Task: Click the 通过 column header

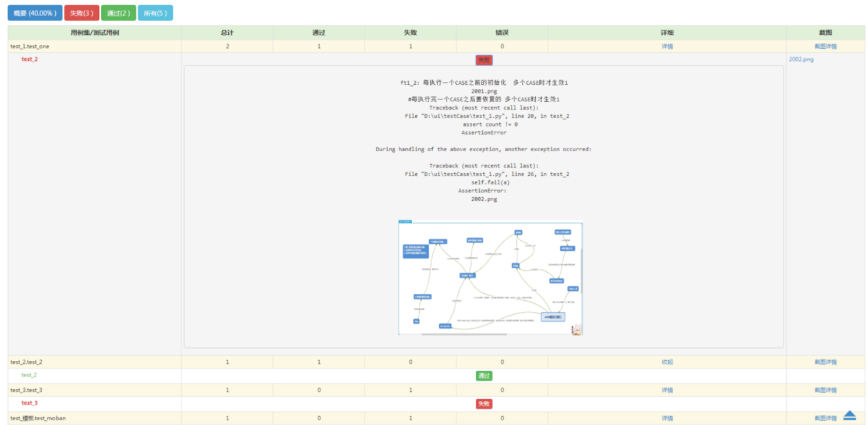Action: (x=319, y=33)
